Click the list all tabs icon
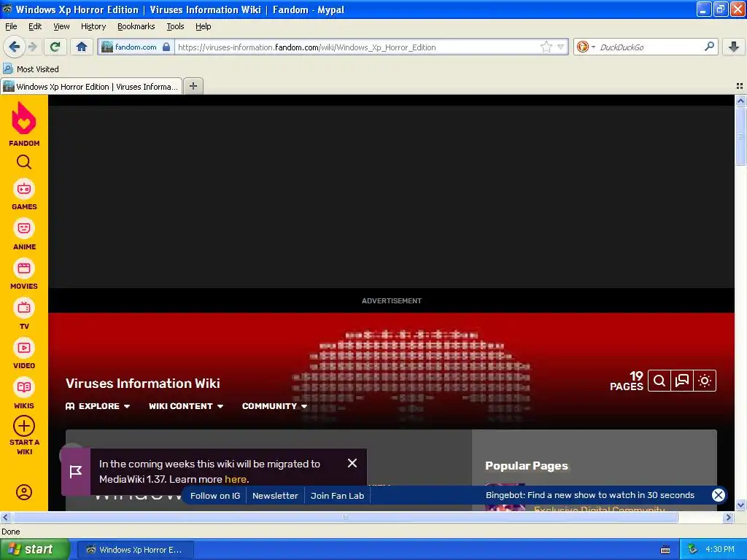747x560 pixels. click(740, 86)
